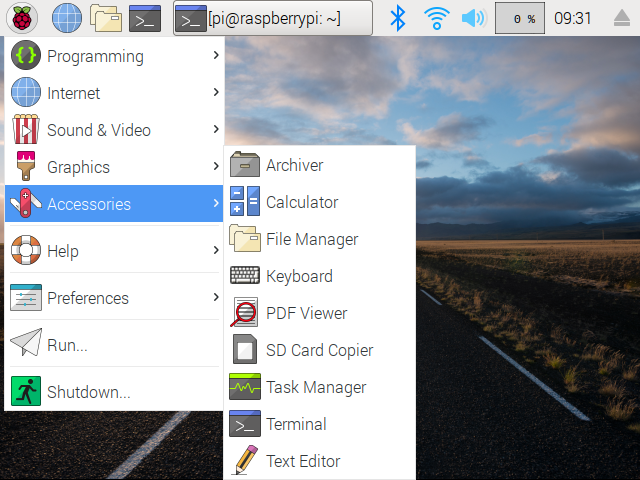Screen dimensions: 640x480
Task: Click the Task Manager graph icon
Action: point(244,387)
